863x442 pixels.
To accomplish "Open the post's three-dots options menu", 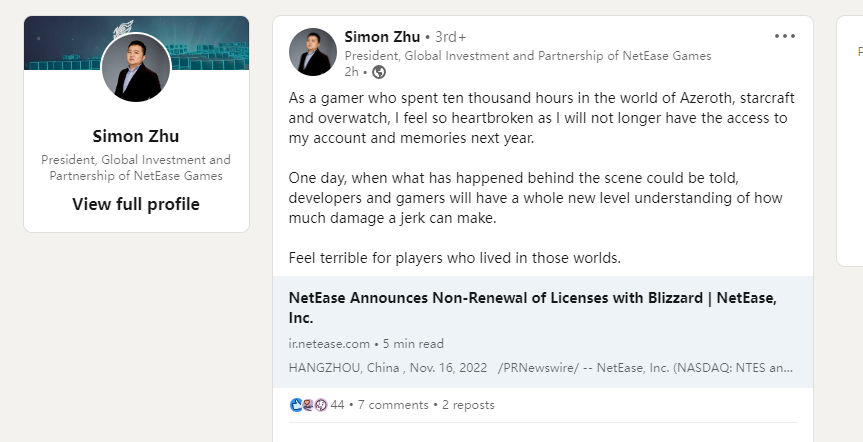I will point(785,36).
